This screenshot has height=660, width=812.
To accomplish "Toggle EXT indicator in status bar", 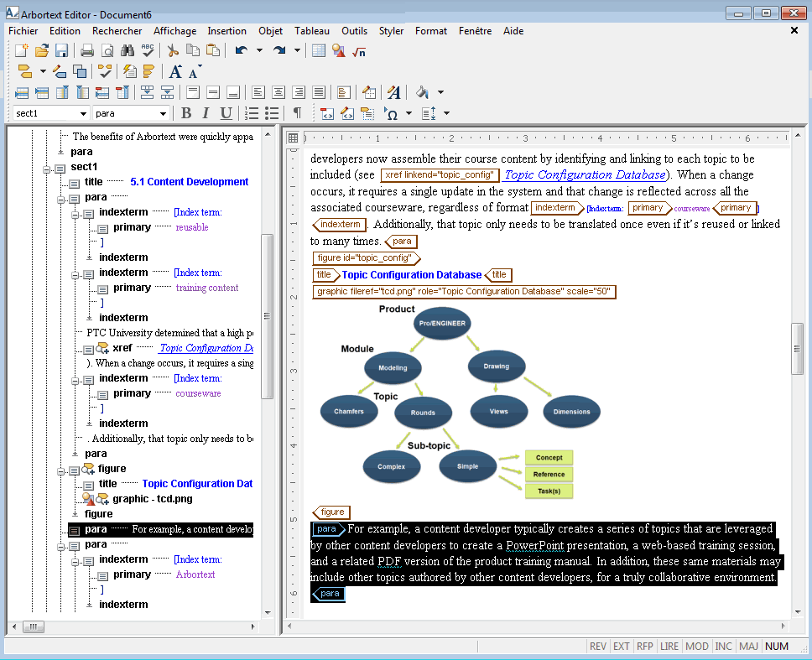I will (x=621, y=646).
